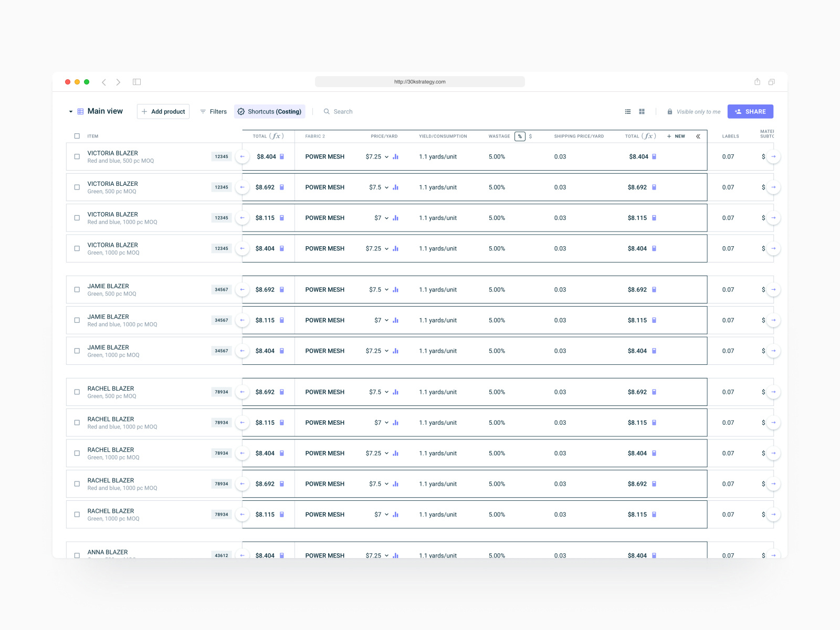Collapse columns using the double chevron icon
840x630 pixels.
click(x=698, y=136)
